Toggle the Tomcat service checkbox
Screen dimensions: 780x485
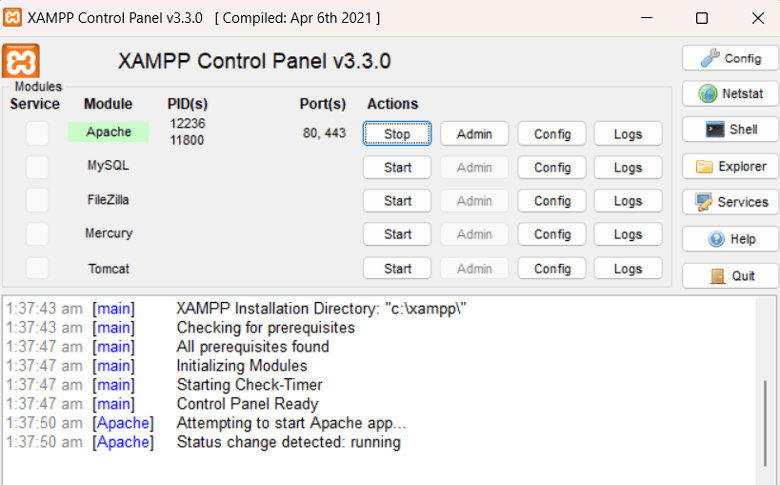click(37, 268)
